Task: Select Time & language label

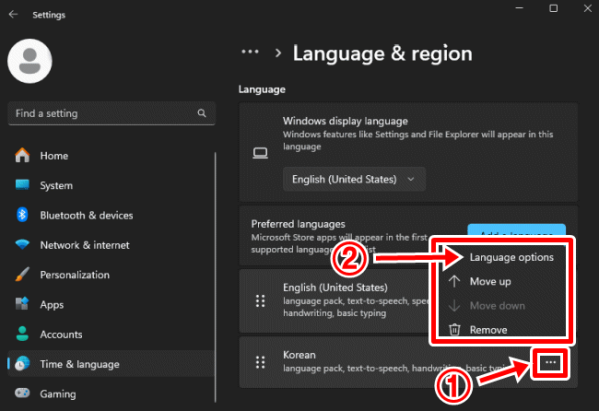Action: [x=79, y=364]
